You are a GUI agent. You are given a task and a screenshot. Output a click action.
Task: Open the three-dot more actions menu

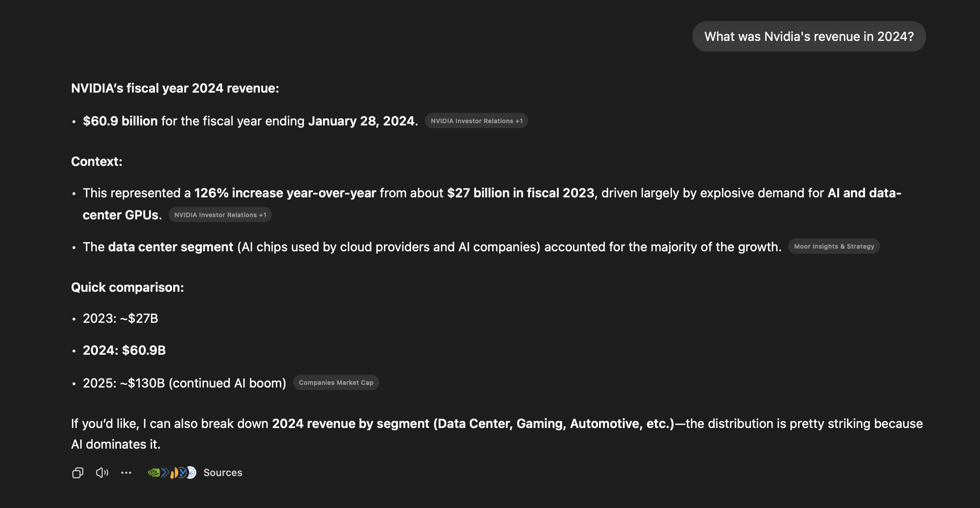coord(126,472)
